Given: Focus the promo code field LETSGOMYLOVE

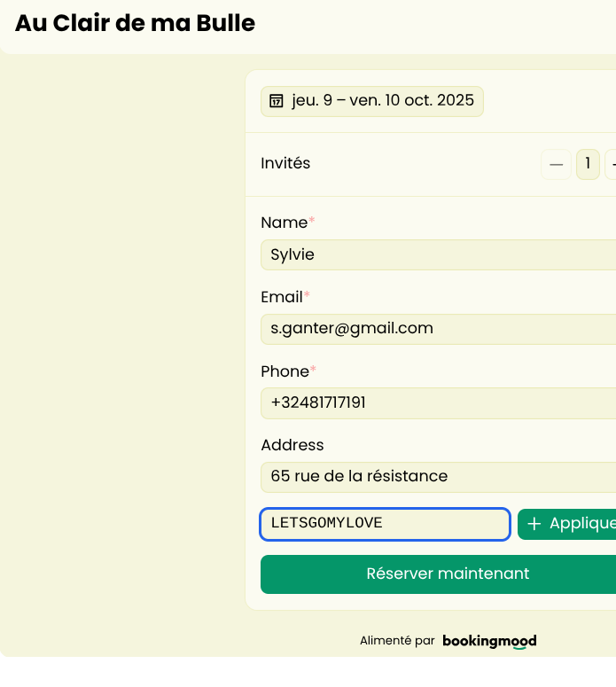Looking at the screenshot, I should pos(385,524).
